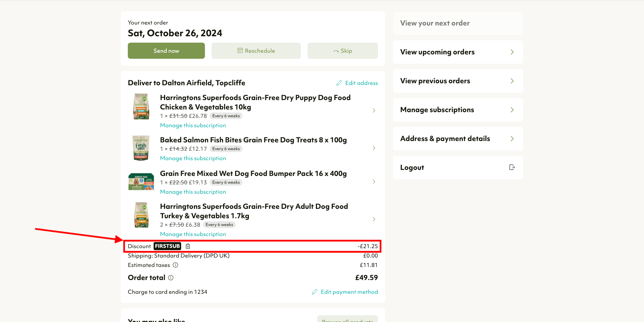Click the Skip arrow icon
Screen dimensions: 644x322
pyautogui.click(x=336, y=51)
